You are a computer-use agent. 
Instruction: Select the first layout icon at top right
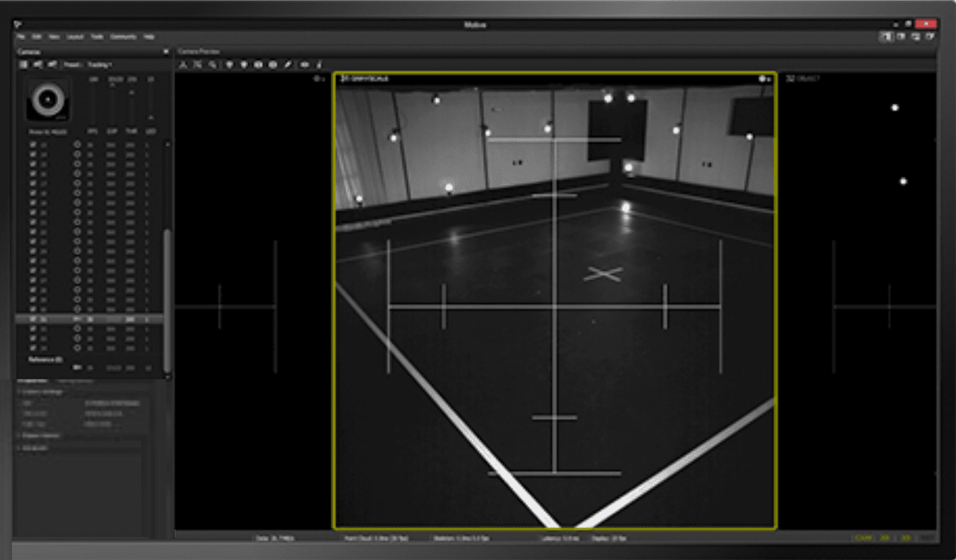[x=887, y=37]
